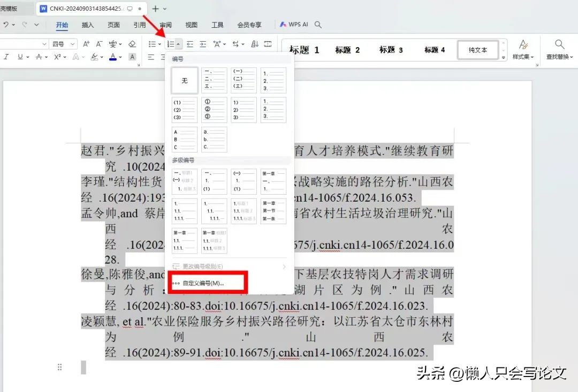Open the 会员专享 tab

click(x=249, y=25)
